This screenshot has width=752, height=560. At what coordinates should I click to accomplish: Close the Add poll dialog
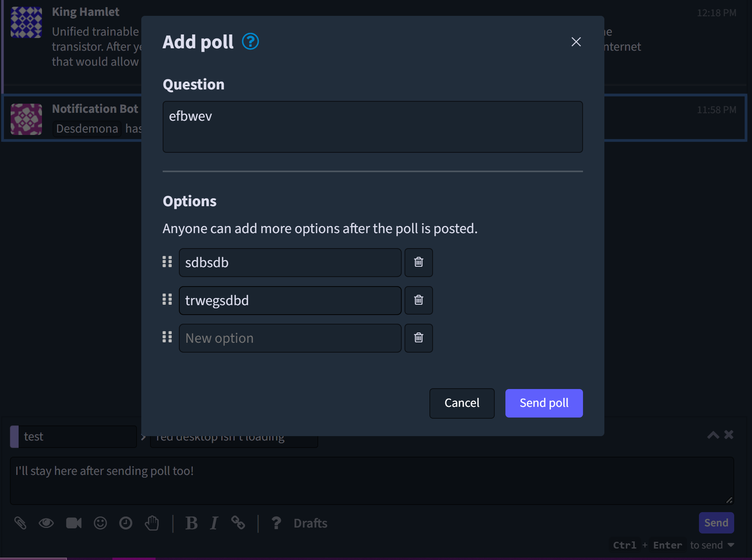coord(576,42)
